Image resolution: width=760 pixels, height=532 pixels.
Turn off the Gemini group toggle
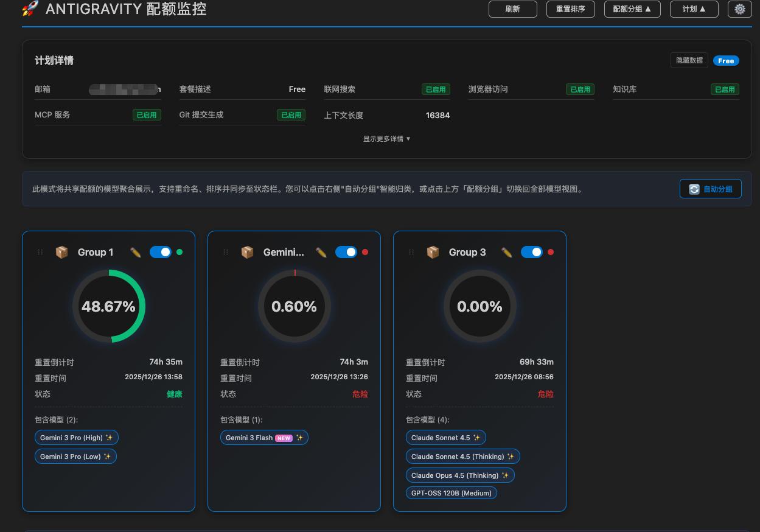346,251
